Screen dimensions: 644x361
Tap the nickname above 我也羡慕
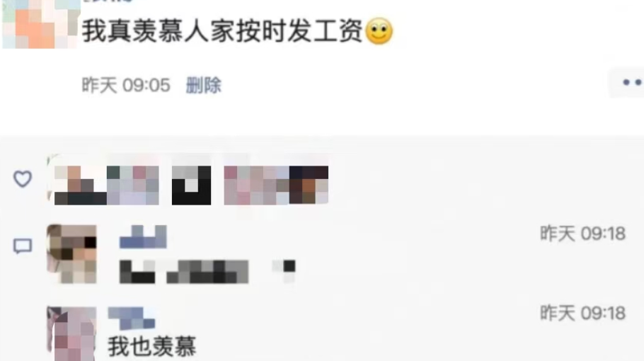[132, 319]
